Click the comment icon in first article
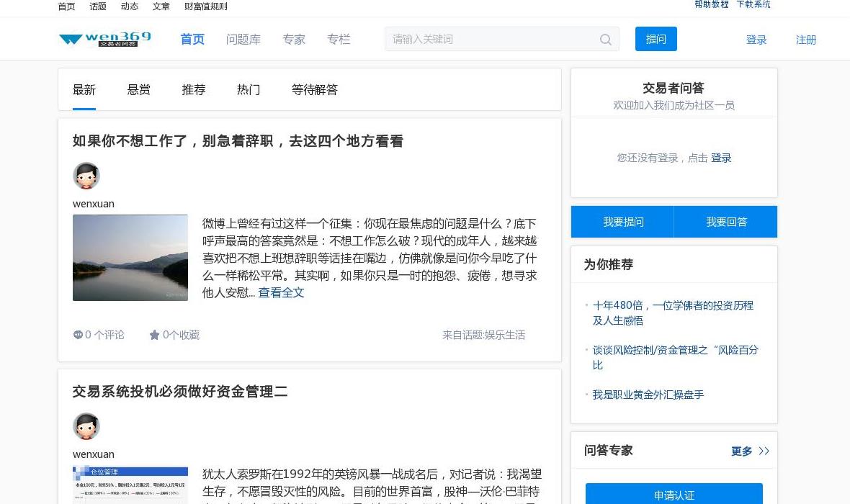 tap(78, 335)
